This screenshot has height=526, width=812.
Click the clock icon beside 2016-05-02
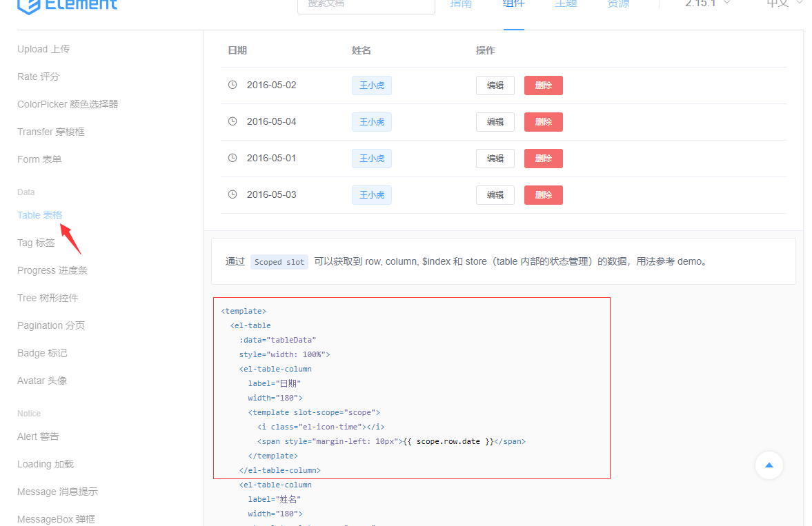(232, 85)
